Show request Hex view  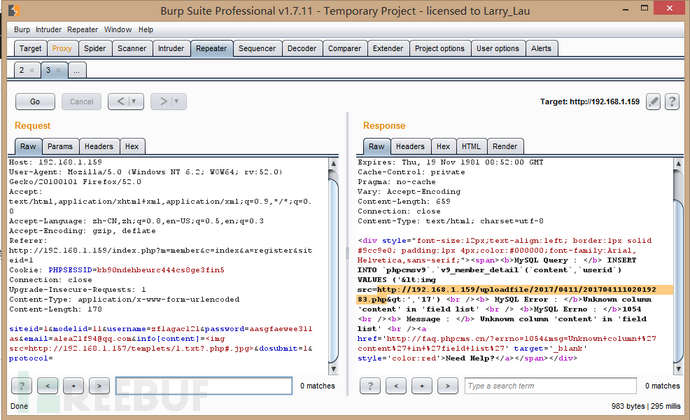(132, 146)
